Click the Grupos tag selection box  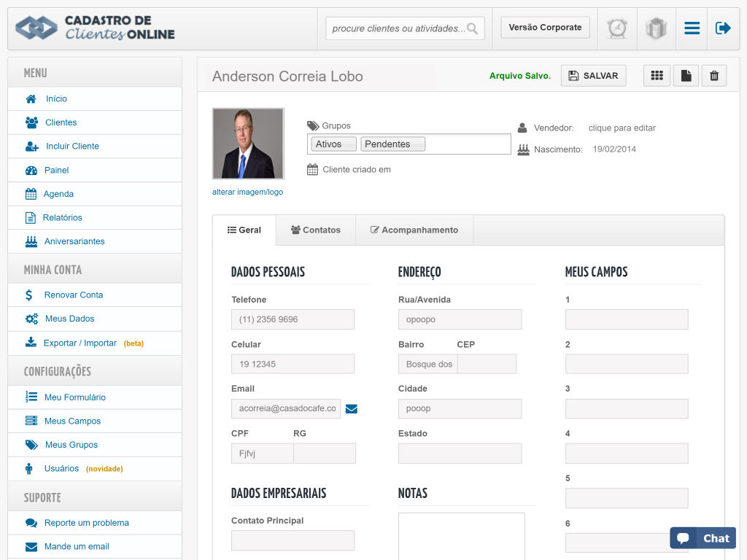tap(467, 144)
